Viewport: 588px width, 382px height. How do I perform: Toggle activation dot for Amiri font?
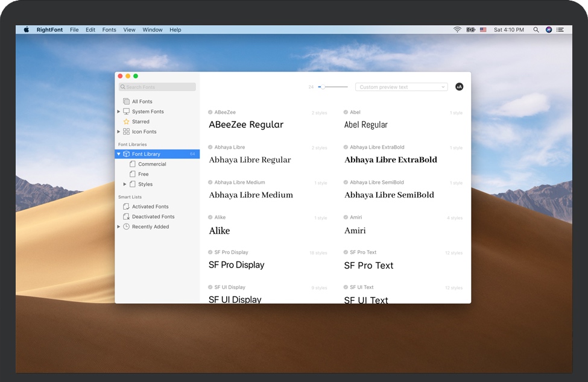pos(346,218)
